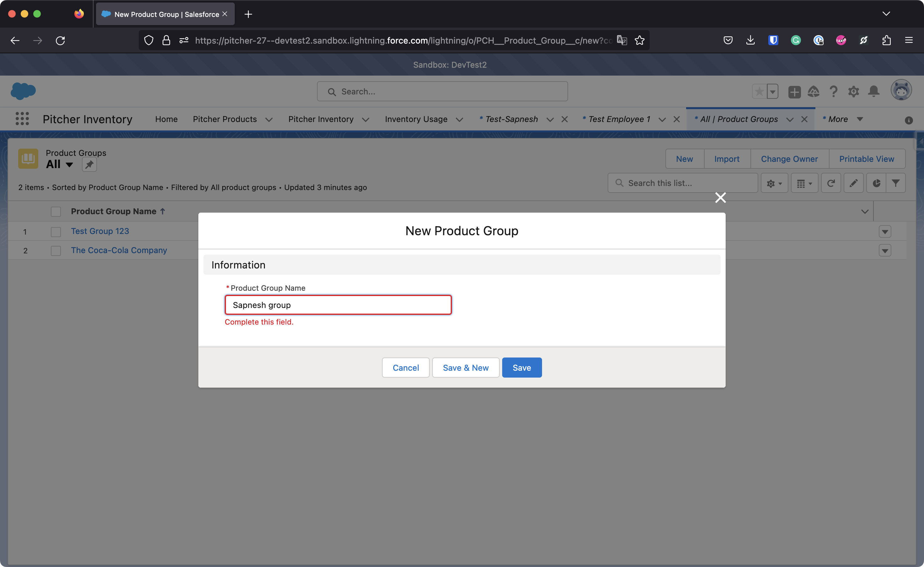Toggle the select-all header checkbox
The height and width of the screenshot is (567, 924).
[x=56, y=211]
